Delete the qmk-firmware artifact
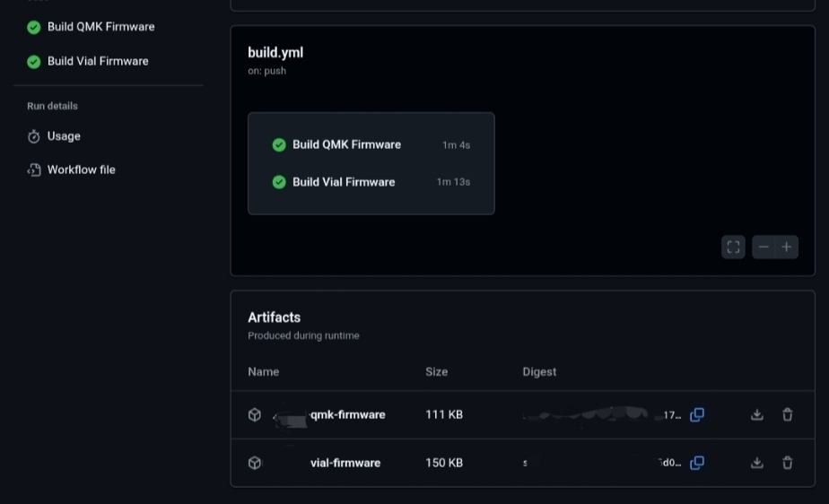 tap(787, 414)
